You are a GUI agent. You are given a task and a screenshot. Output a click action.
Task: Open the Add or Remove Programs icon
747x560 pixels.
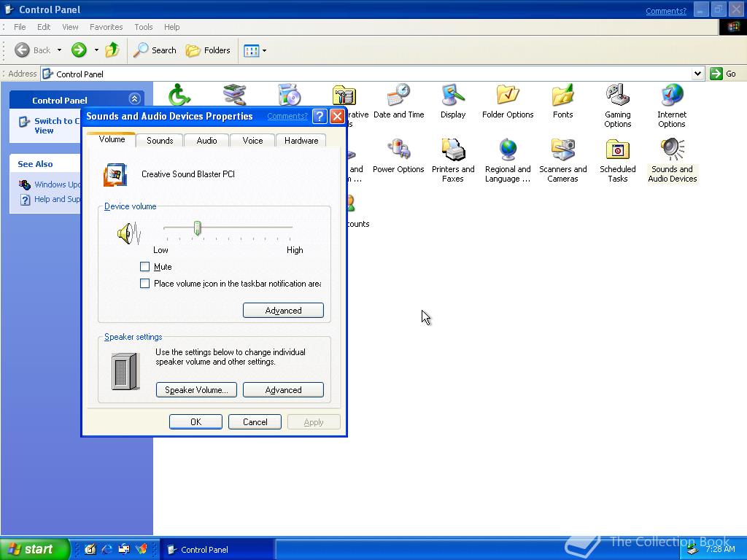289,94
